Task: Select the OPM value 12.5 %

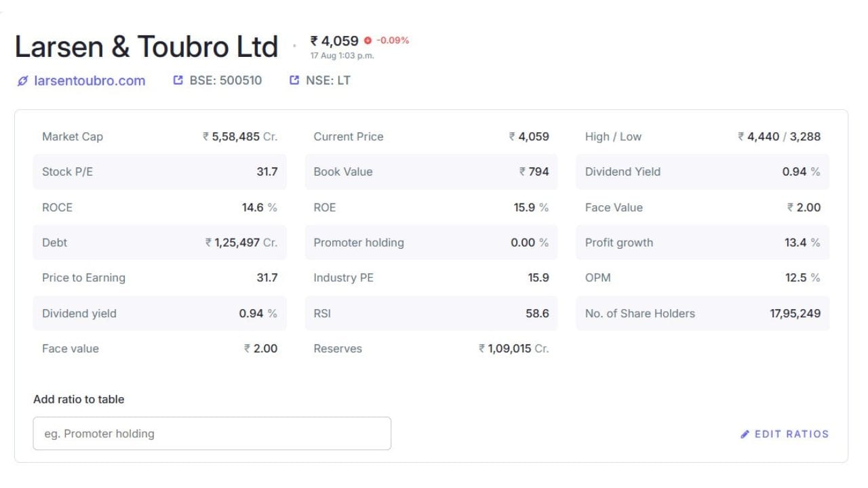Action: pyautogui.click(x=803, y=278)
